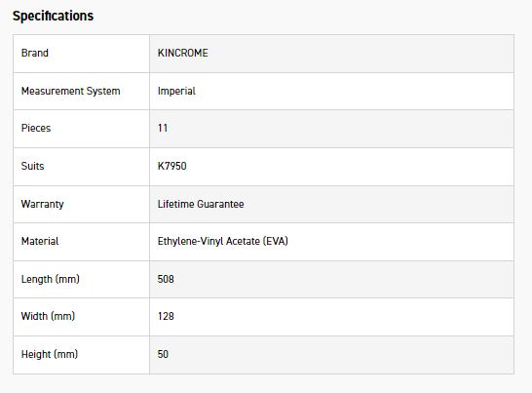This screenshot has height=393, width=532.
Task: Click the K7950 suits value
Action: (172, 166)
